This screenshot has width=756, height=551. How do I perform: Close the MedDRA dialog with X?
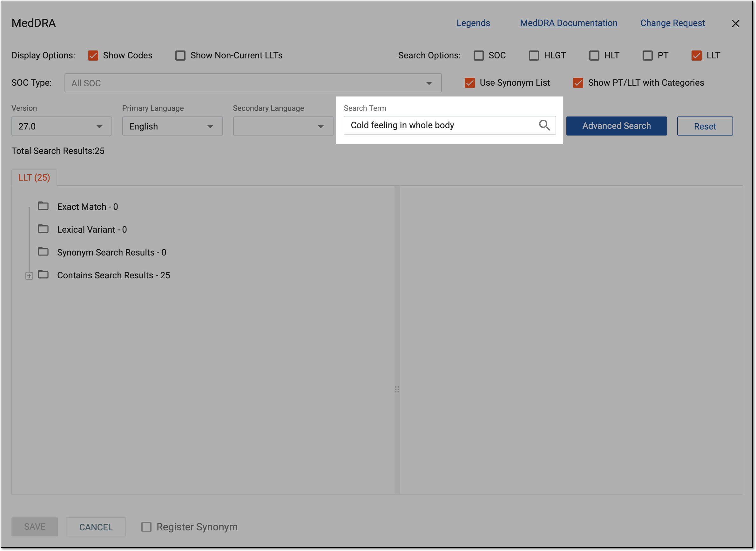tap(735, 23)
